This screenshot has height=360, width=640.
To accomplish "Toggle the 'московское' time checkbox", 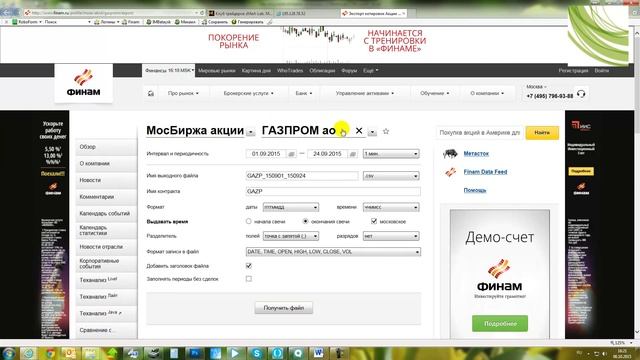I will tap(374, 221).
